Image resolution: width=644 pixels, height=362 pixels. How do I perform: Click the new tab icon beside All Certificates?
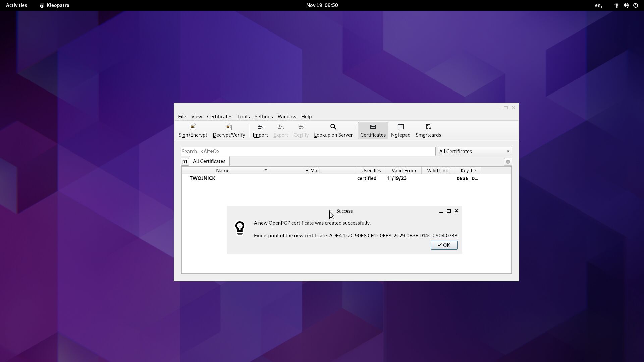point(184,162)
